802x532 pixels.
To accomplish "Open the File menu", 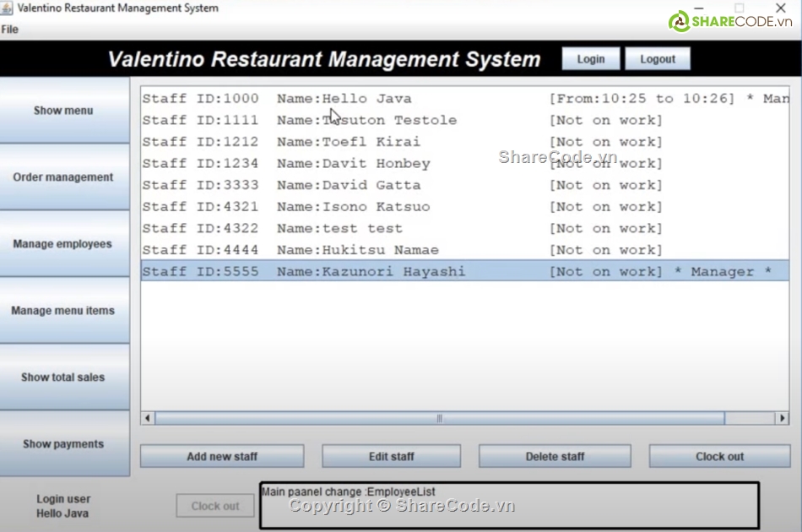I will click(10, 30).
